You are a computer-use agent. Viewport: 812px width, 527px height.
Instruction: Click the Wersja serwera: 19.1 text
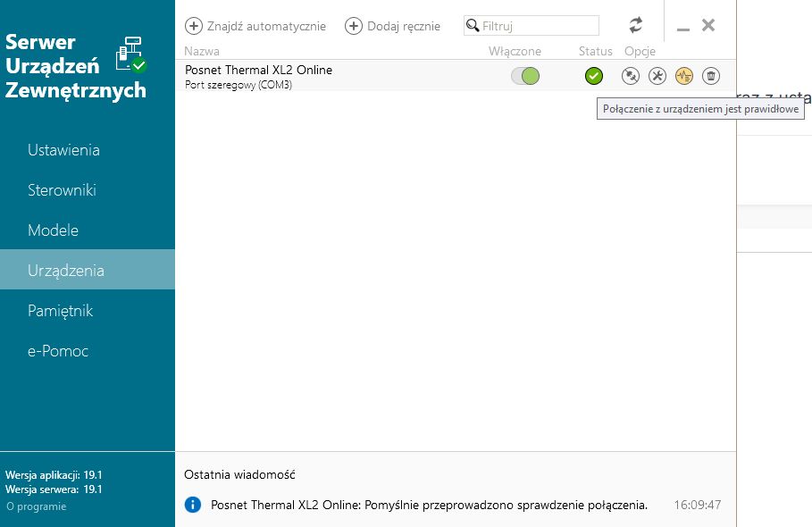click(54, 489)
